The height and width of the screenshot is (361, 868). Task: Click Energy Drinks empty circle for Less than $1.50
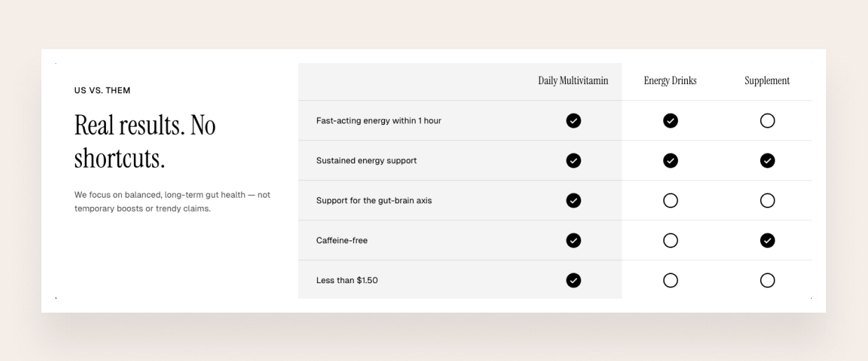(x=670, y=280)
